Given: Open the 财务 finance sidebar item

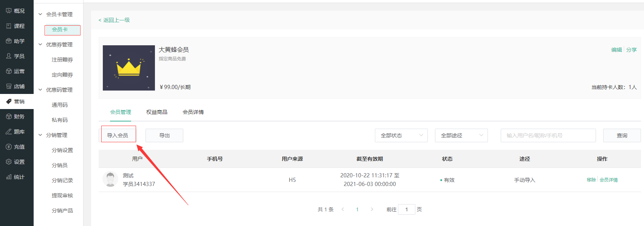Looking at the screenshot, I should 17,117.
